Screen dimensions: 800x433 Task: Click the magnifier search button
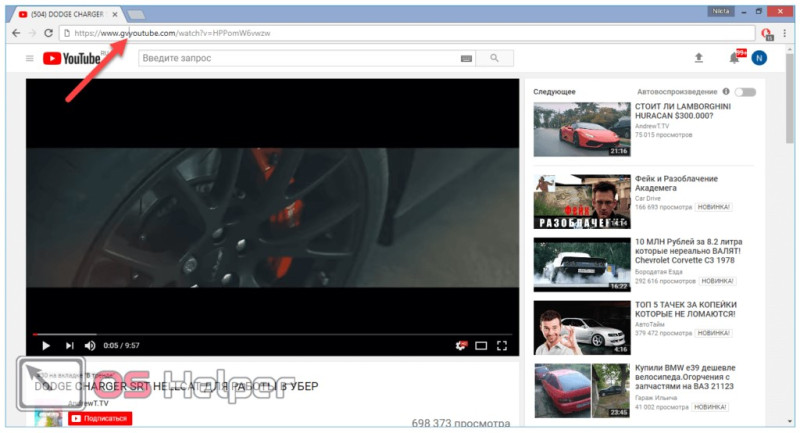(x=494, y=58)
